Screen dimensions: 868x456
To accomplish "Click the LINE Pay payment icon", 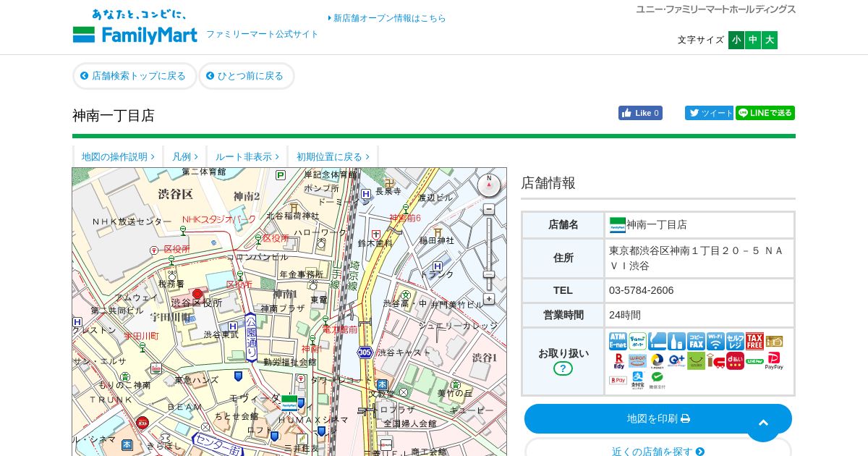I will 754,361.
